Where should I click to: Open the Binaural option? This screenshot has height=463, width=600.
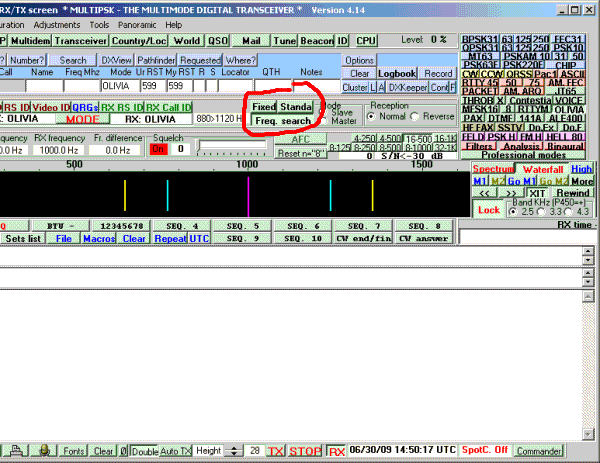(x=565, y=146)
